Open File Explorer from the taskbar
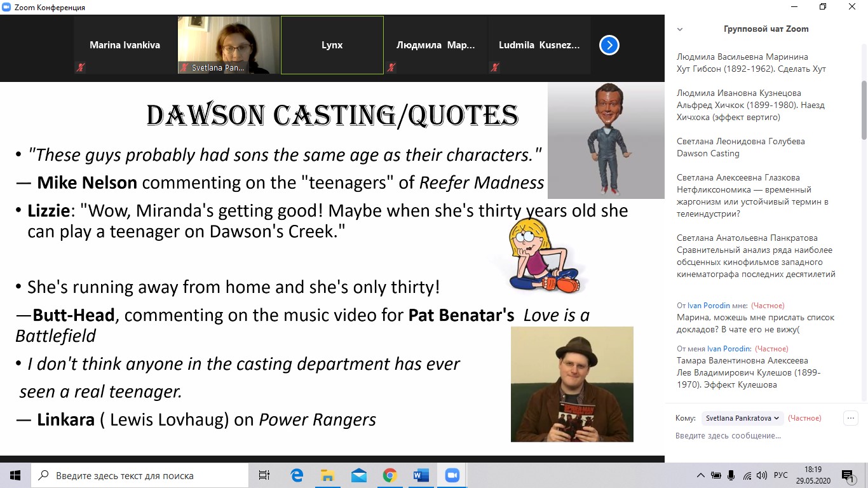Image resolution: width=868 pixels, height=488 pixels. pyautogui.click(x=328, y=475)
